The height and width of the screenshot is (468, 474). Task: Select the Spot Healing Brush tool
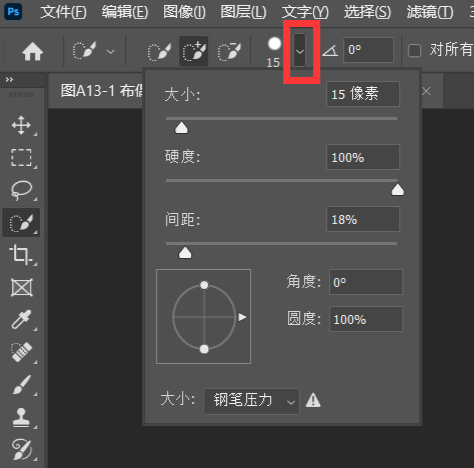pos(21,352)
